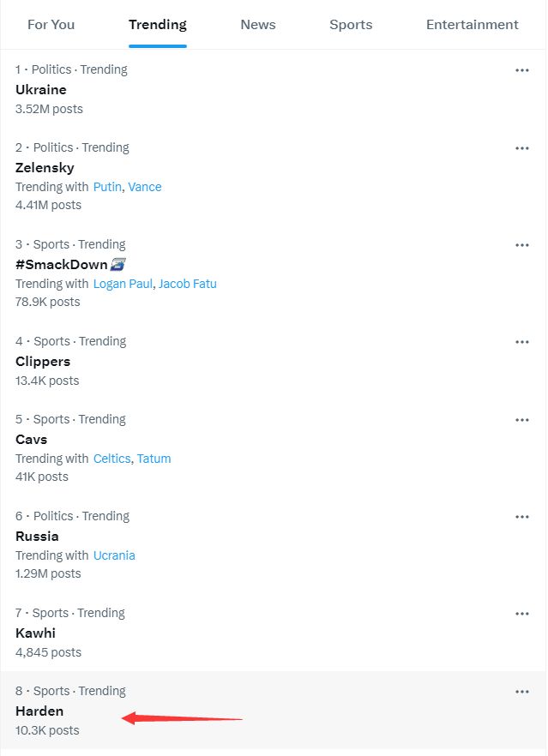Open the Ucrania related trend link

click(114, 555)
